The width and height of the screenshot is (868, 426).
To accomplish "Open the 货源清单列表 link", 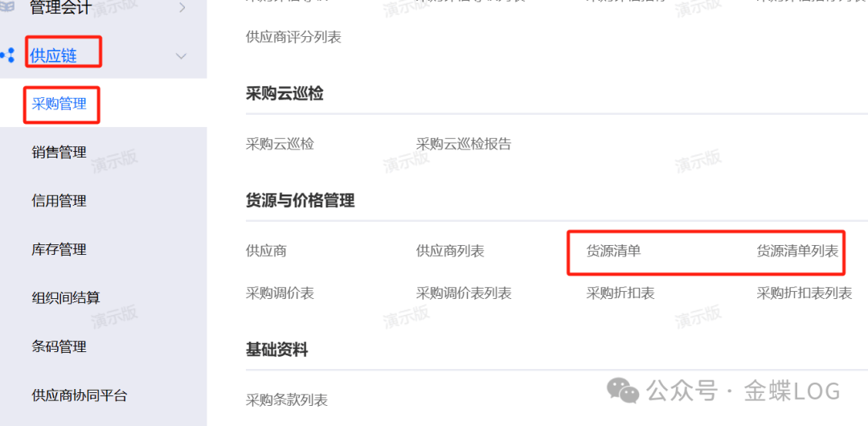I will 798,251.
